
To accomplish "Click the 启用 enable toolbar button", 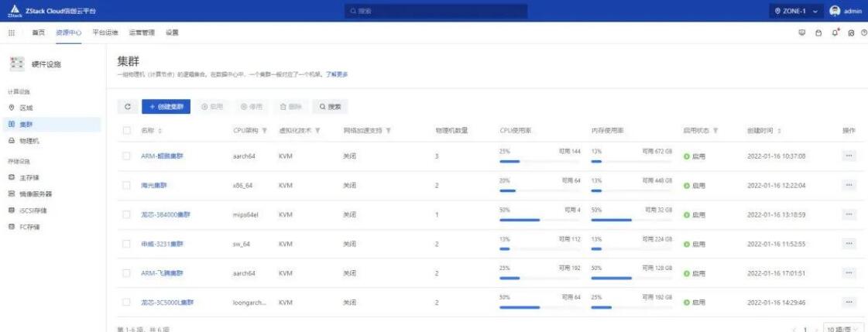I will 212,107.
